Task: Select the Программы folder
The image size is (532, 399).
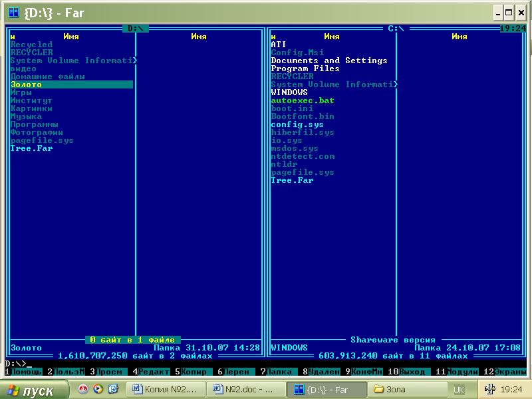Action: (35, 124)
